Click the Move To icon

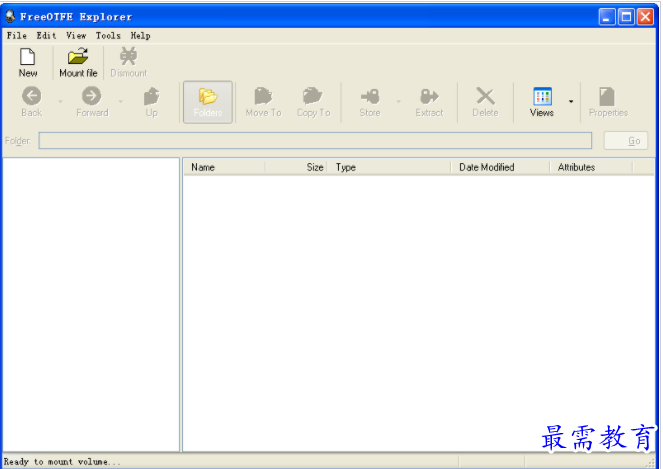263,96
